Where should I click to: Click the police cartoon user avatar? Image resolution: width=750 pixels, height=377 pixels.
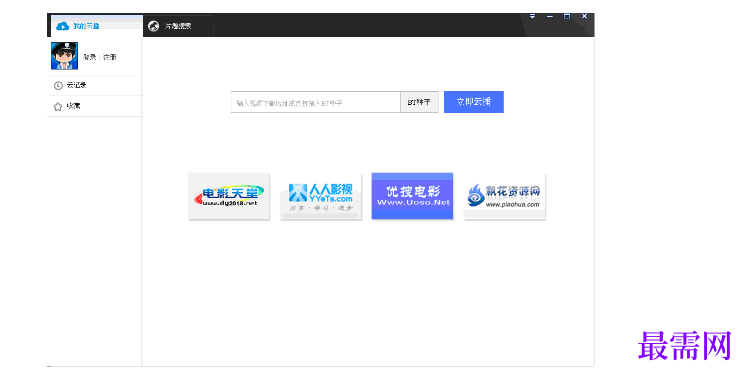65,56
